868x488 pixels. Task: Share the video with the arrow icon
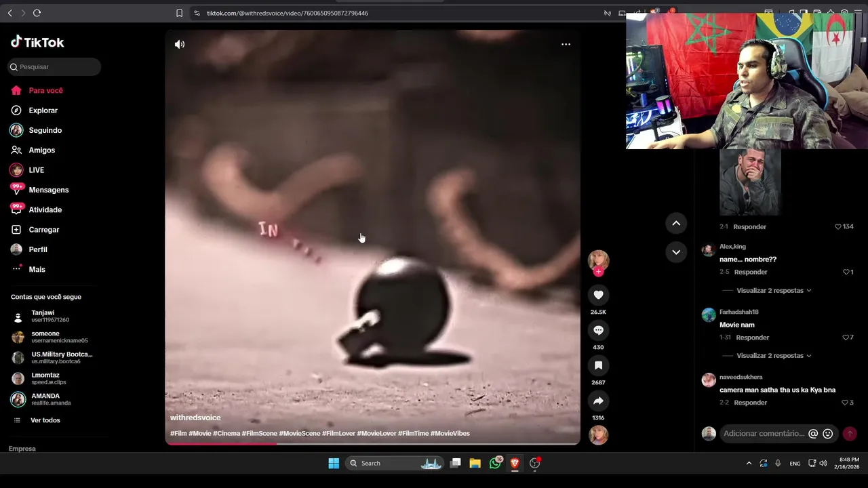coord(598,401)
